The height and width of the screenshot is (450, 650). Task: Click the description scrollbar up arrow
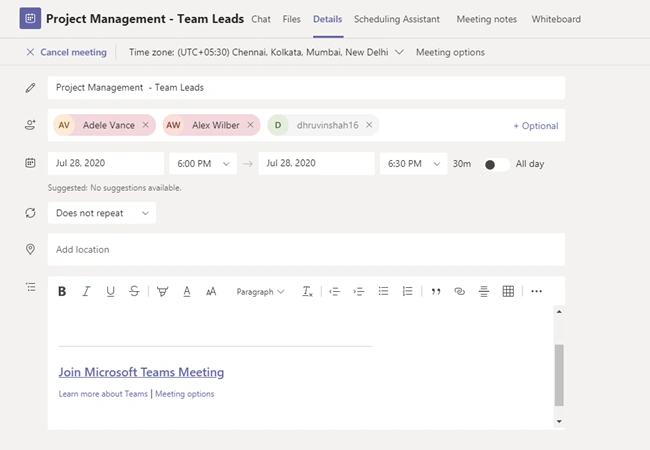click(559, 312)
